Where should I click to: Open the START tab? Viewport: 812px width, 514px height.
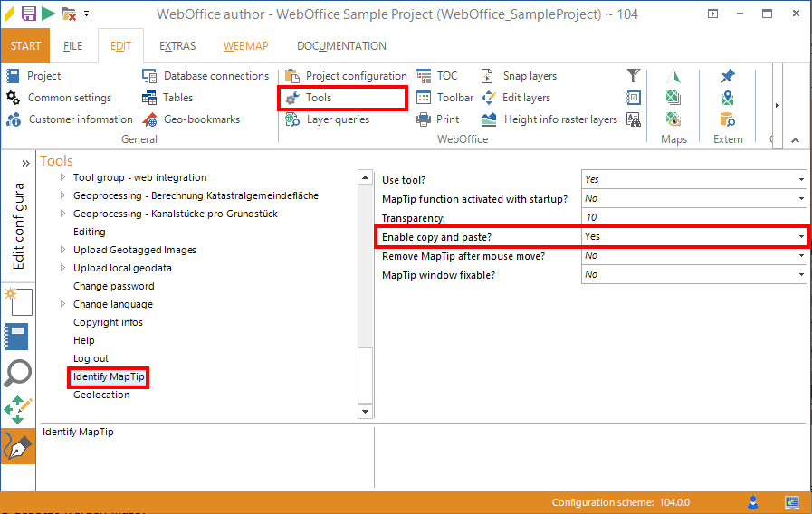point(25,46)
